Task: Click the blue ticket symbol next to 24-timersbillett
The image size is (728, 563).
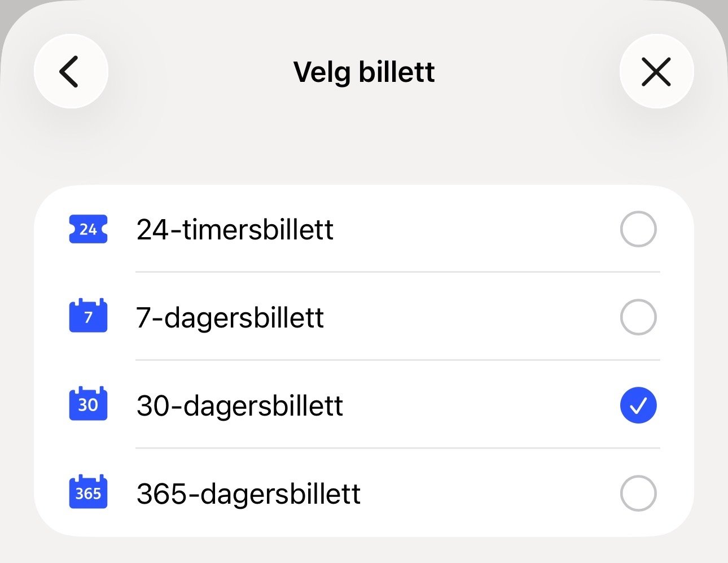Action: coord(88,229)
